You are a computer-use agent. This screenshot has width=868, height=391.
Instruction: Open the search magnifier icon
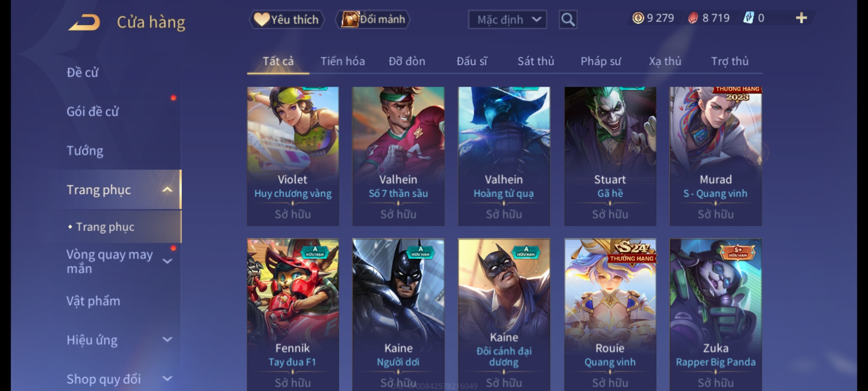click(x=568, y=20)
